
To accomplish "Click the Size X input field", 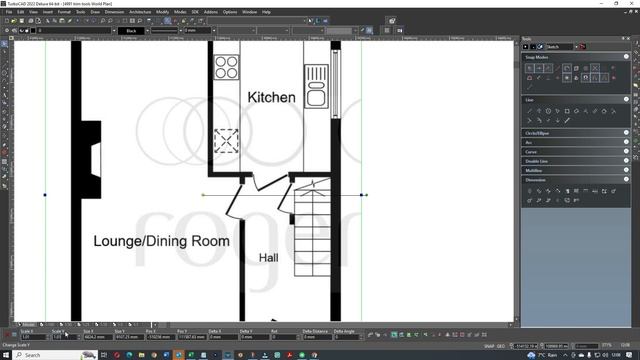I will click(x=98, y=337).
